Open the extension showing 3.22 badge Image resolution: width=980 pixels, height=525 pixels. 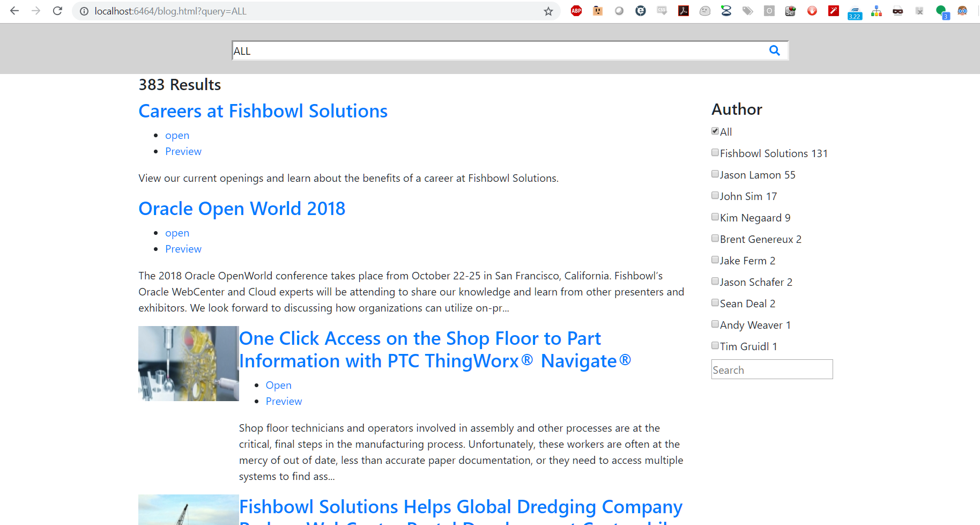click(855, 13)
